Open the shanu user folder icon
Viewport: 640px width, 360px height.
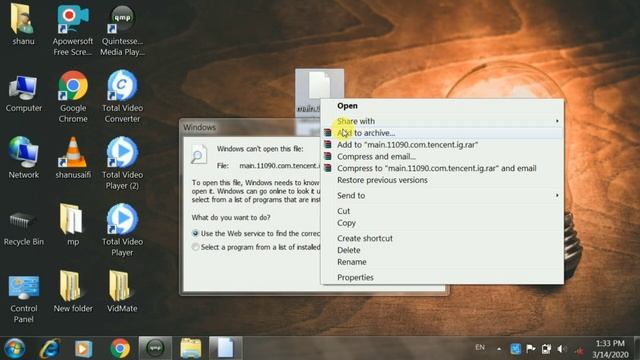click(23, 24)
